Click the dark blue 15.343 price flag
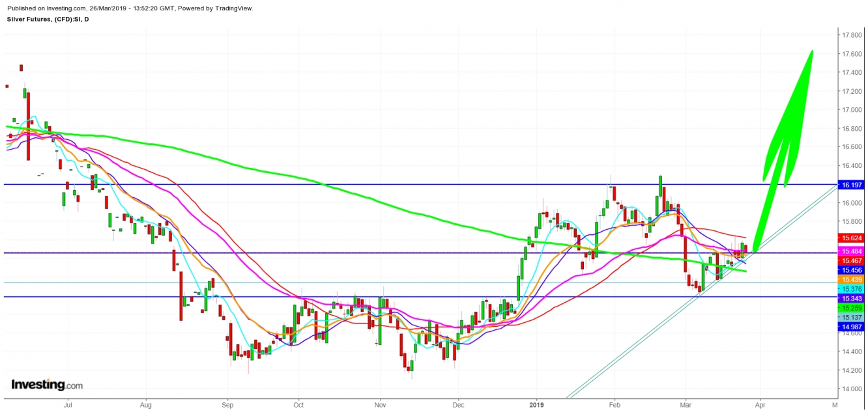The height and width of the screenshot is (412, 868). (x=850, y=298)
